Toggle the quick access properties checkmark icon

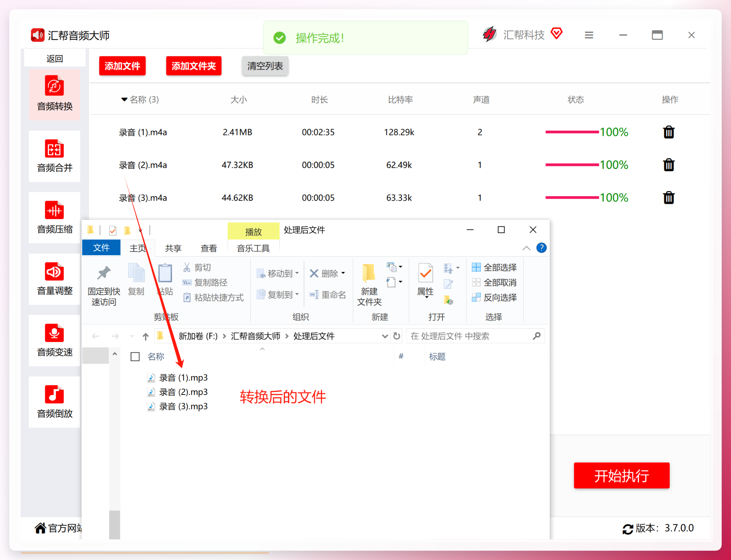[x=113, y=230]
